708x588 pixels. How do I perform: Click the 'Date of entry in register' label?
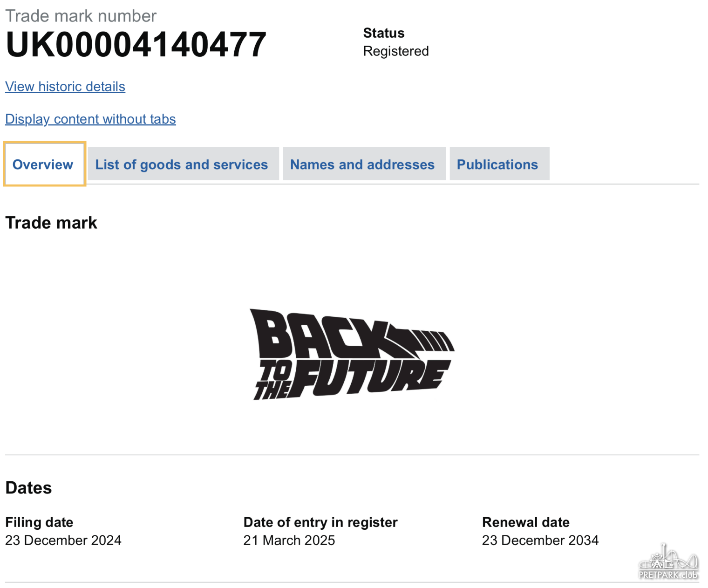click(320, 522)
